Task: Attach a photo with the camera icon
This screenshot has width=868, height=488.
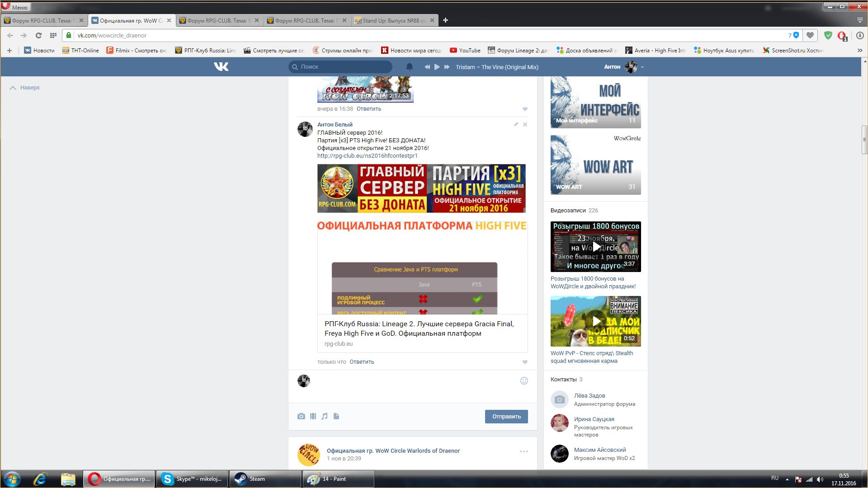Action: click(301, 416)
